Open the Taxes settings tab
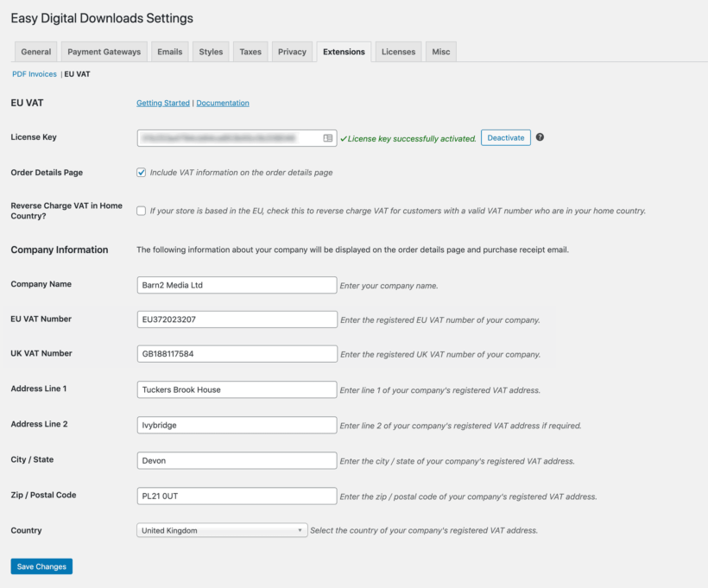Image resolution: width=708 pixels, height=588 pixels. [250, 51]
